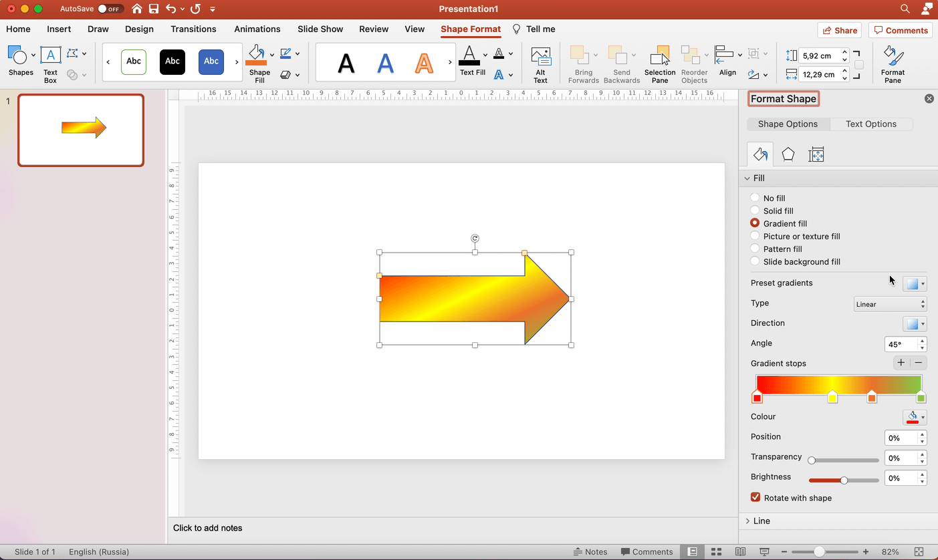Apply the orange outlined WordArt style
The width and height of the screenshot is (938, 560).
(x=424, y=62)
